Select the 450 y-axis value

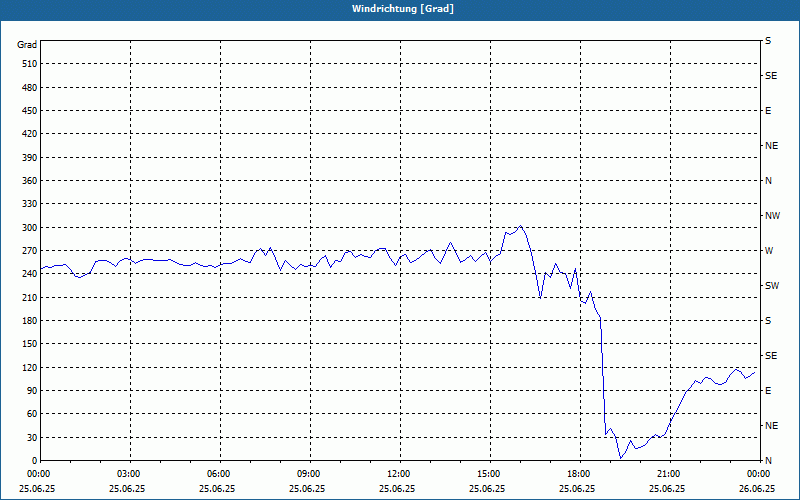tap(30, 111)
